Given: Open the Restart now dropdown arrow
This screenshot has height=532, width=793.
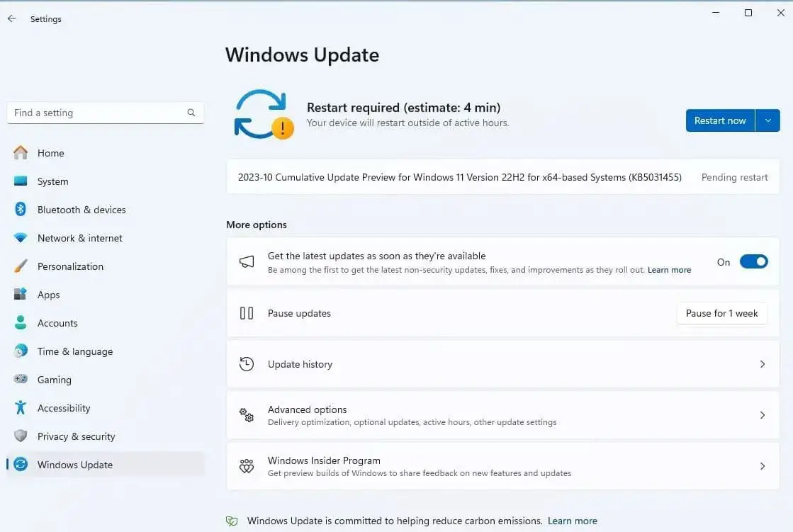Looking at the screenshot, I should 767,120.
